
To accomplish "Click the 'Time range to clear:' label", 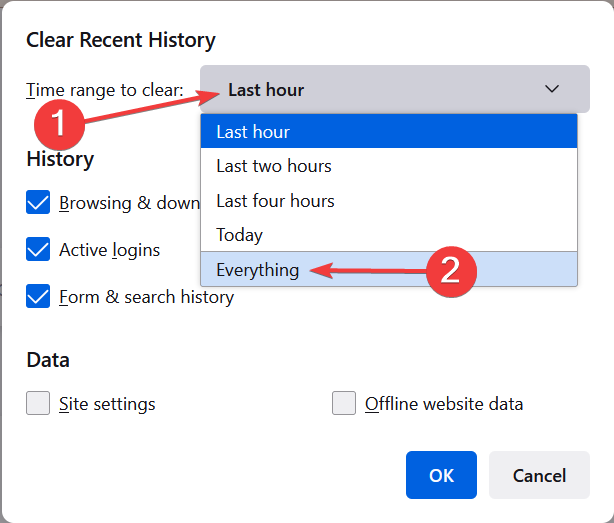I will 105,90.
